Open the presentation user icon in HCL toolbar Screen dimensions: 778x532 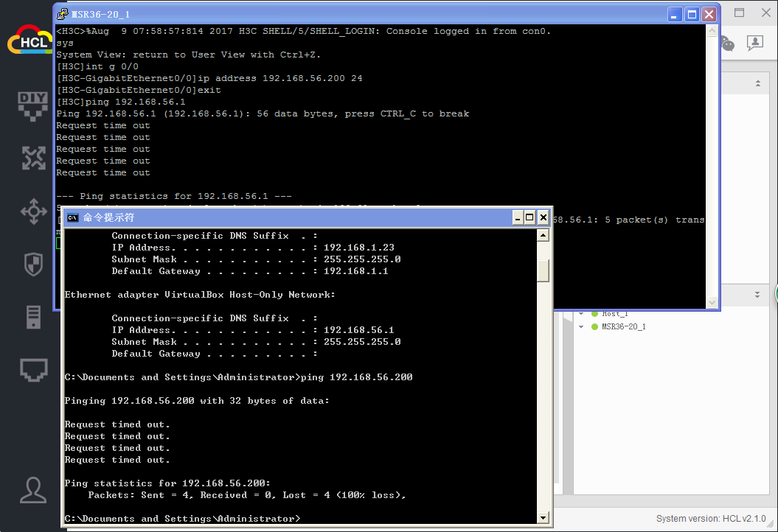point(754,43)
